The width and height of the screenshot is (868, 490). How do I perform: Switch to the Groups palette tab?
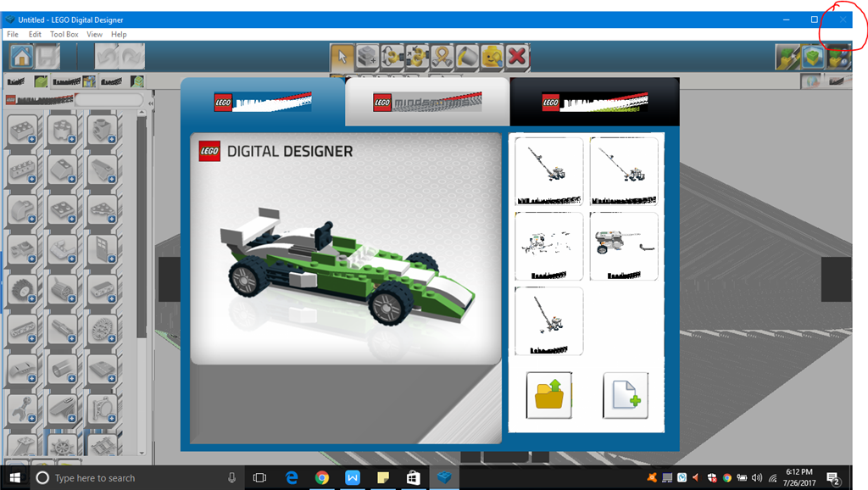[x=122, y=82]
